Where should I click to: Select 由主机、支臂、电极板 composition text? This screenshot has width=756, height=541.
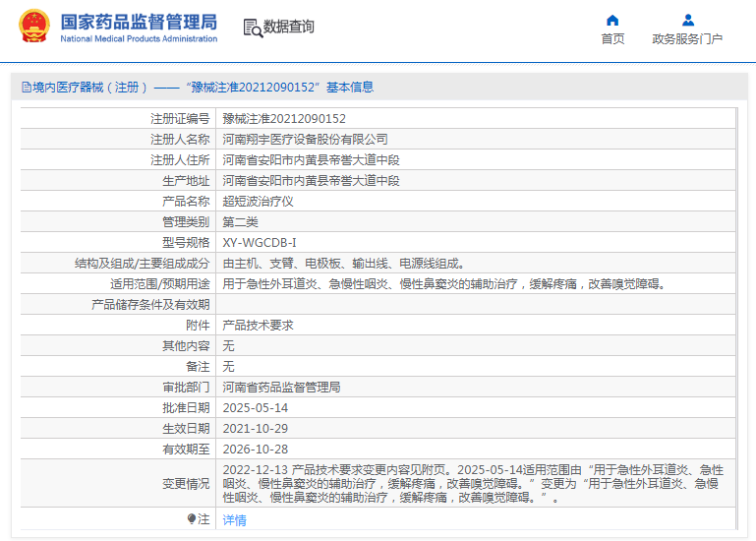[344, 264]
